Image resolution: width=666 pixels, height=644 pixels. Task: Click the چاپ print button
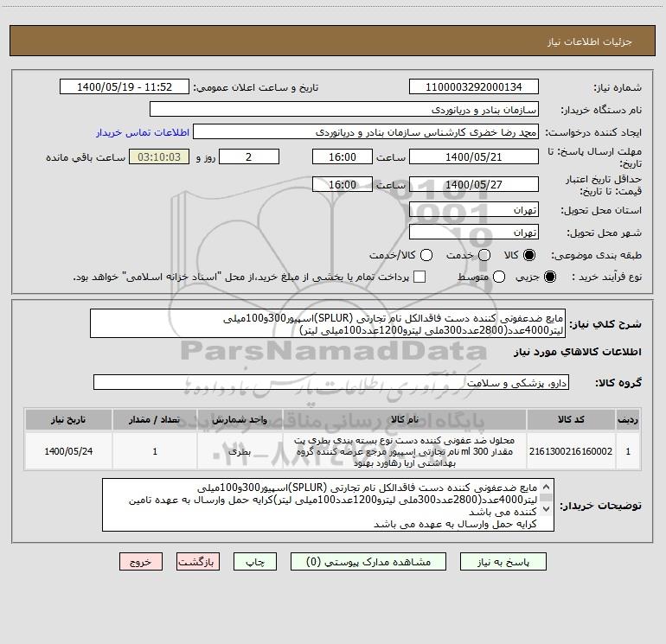255,562
